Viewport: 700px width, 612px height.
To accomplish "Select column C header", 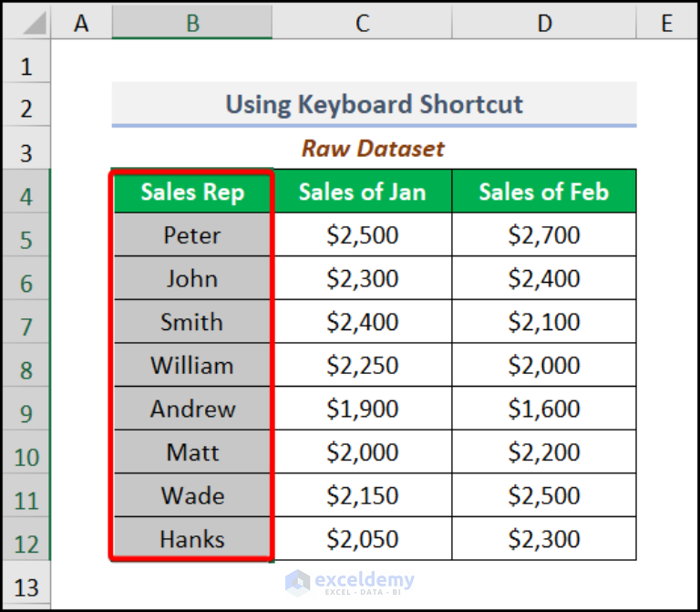I will click(362, 23).
